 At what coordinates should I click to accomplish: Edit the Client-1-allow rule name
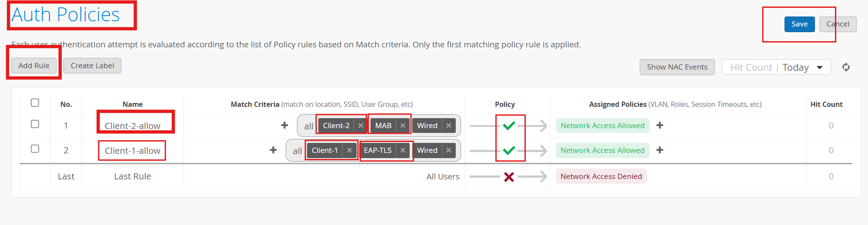pos(132,151)
